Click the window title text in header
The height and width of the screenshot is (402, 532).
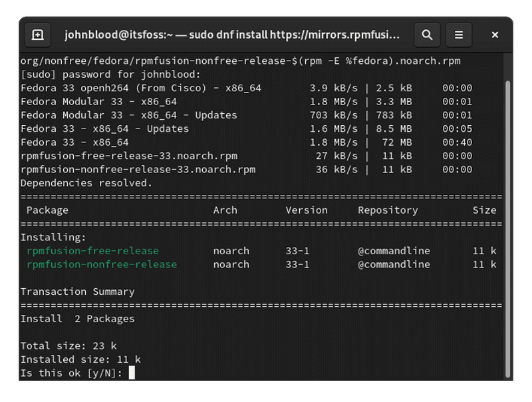click(233, 34)
